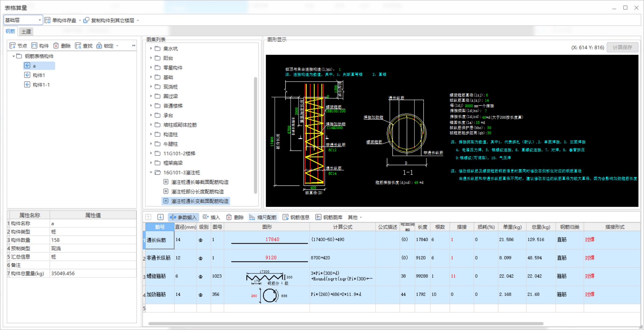Click 删除 in the rebar table toolbar
The image size is (644, 330).
(235, 217)
